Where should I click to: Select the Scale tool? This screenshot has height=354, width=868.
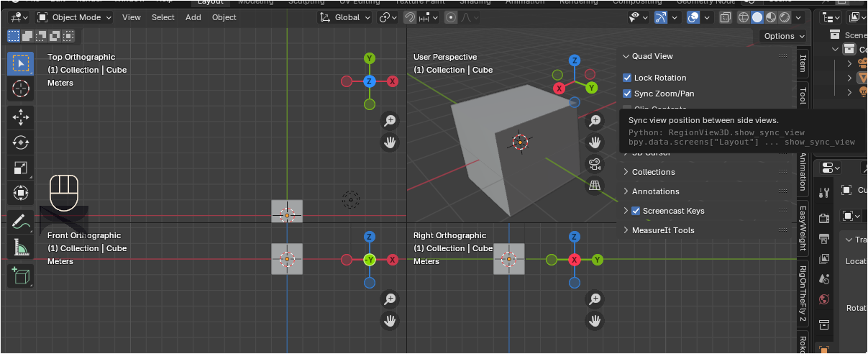(21, 168)
